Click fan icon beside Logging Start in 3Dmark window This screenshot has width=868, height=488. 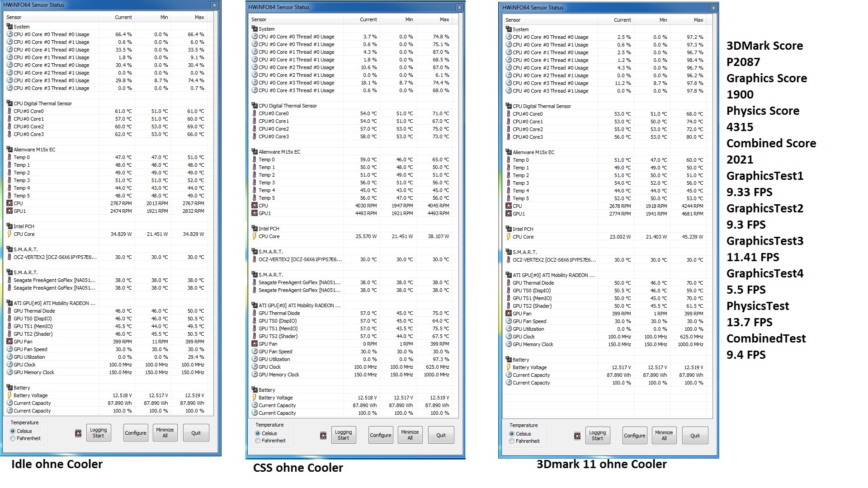577,436
